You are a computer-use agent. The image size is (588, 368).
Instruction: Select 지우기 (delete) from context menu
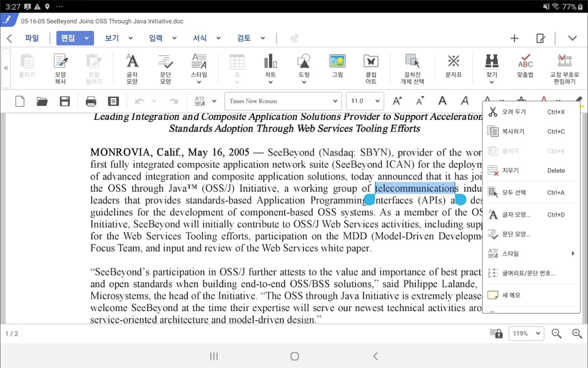[531, 171]
